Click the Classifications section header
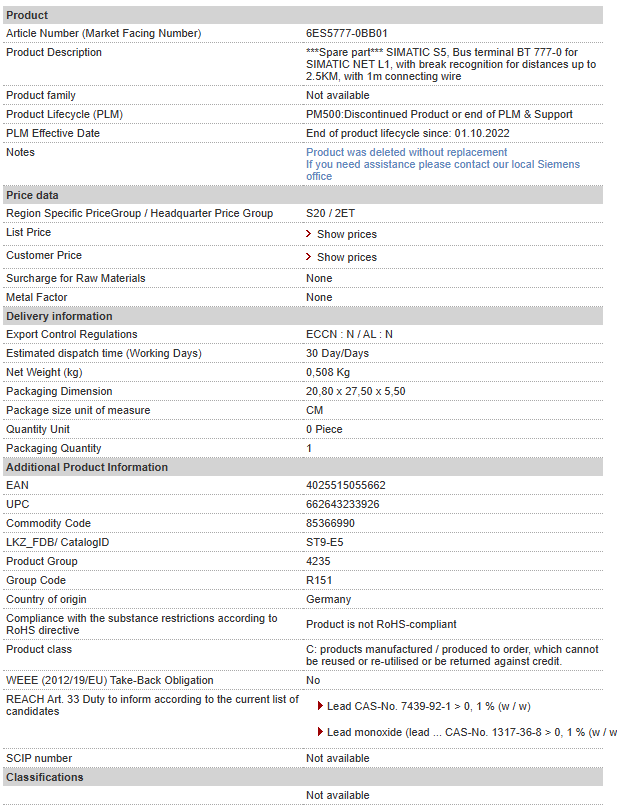The image size is (617, 806). click(303, 777)
